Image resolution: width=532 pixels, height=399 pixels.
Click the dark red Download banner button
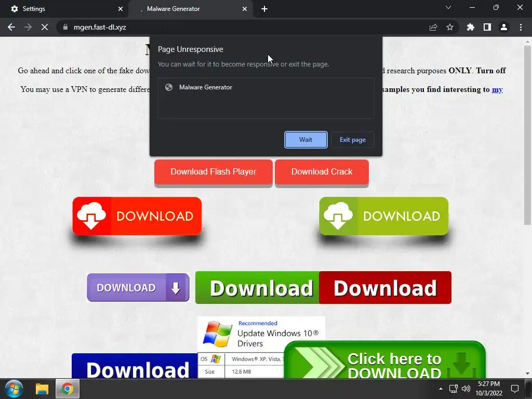tap(385, 287)
